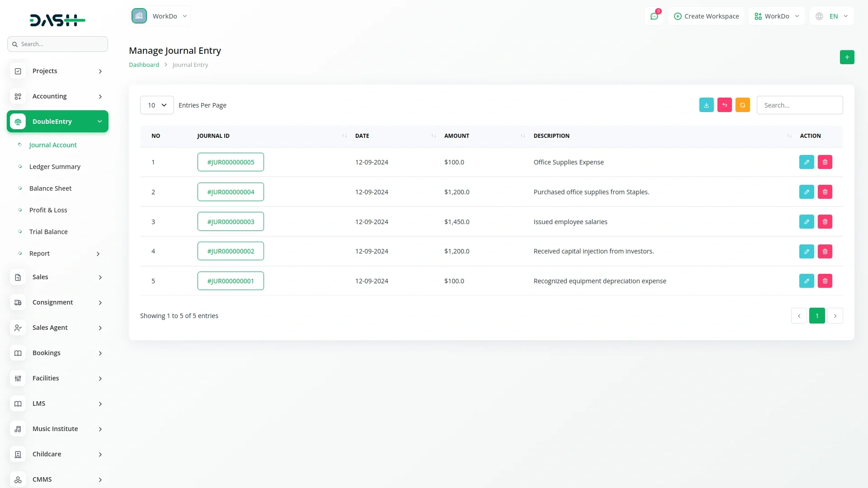Open the chat messages notification icon
Image resolution: width=868 pixels, height=488 pixels.
pos(654,16)
